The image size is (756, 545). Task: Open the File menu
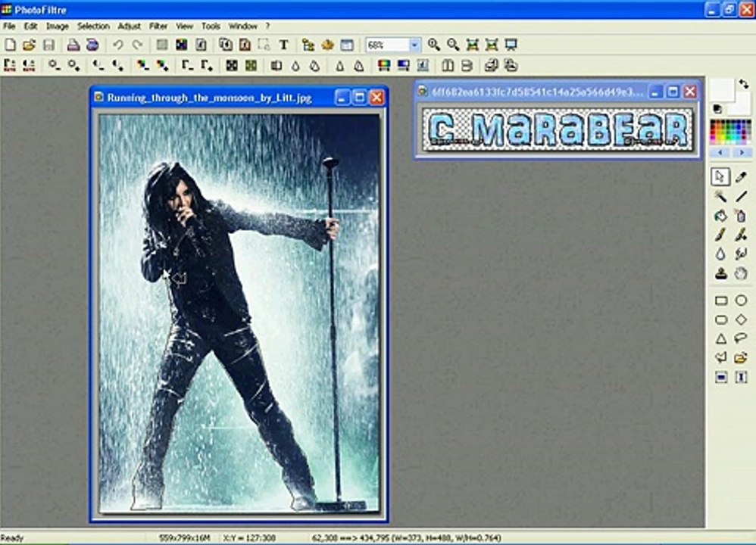pos(9,26)
